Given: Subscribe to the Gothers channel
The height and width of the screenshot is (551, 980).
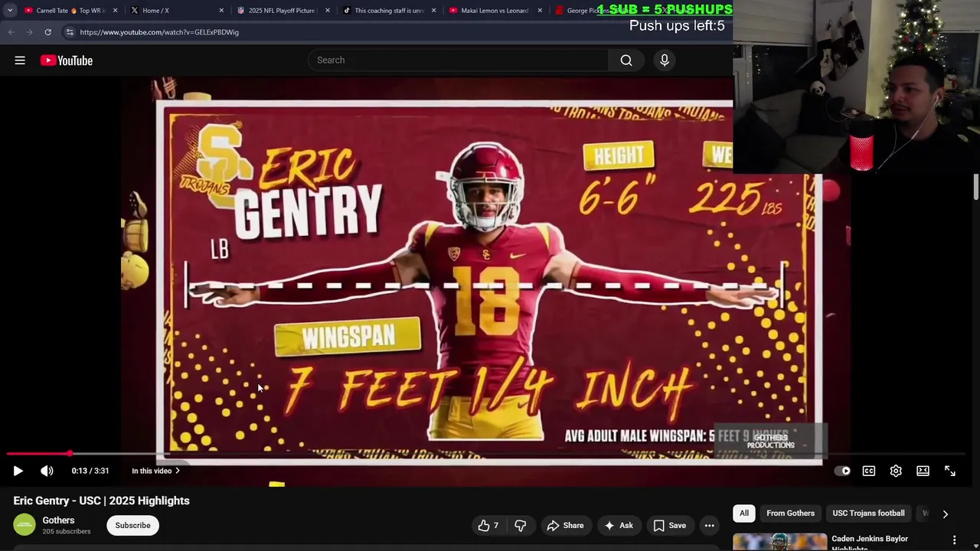Looking at the screenshot, I should (132, 525).
